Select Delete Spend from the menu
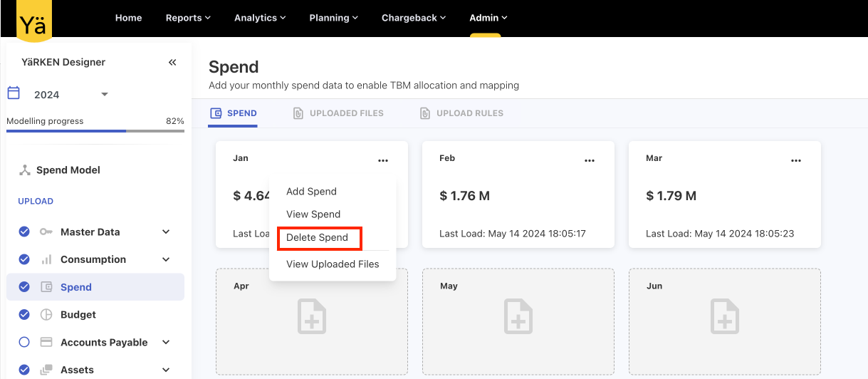Screen dimensions: 868x379 (x=318, y=238)
